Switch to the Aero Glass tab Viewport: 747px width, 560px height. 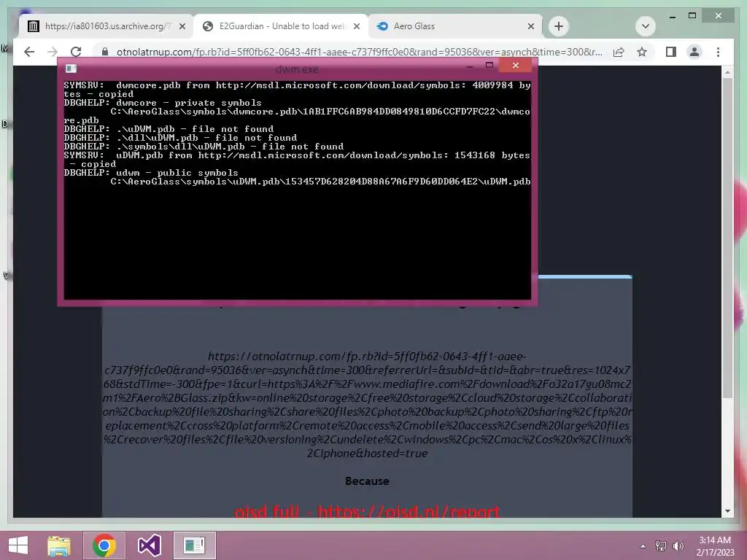point(455,26)
